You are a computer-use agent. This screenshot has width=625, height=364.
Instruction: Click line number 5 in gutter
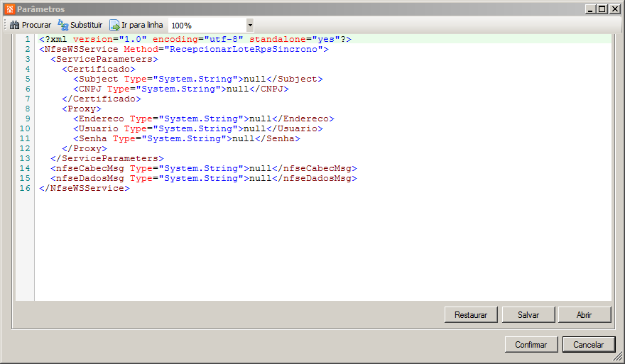pyautogui.click(x=28, y=79)
